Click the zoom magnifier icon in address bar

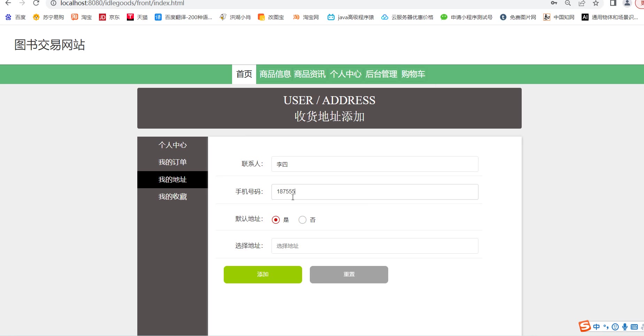(568, 3)
